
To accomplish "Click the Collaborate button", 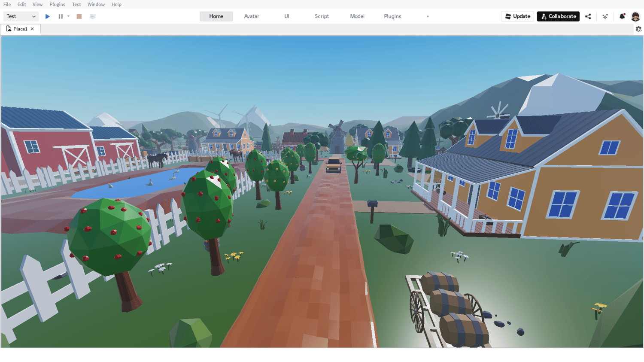I will (x=558, y=16).
